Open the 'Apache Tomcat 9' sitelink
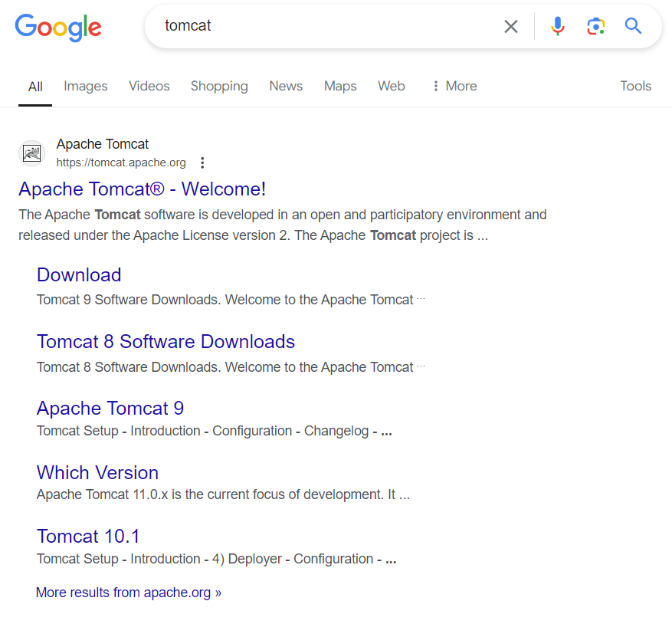The height and width of the screenshot is (624, 672). 110,409
